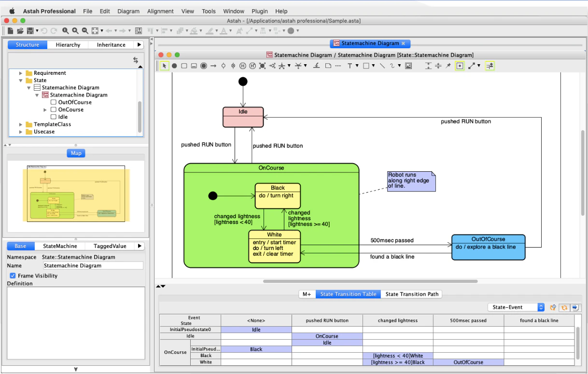588x374 pixels.
Task: Click the Zoom In magnifier icon
Action: tap(75, 30)
